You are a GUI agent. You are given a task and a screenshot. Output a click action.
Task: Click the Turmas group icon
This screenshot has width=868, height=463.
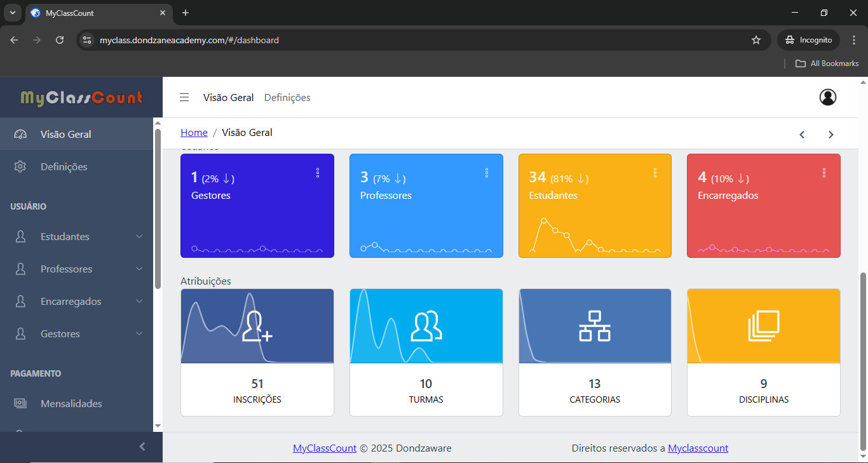point(426,326)
